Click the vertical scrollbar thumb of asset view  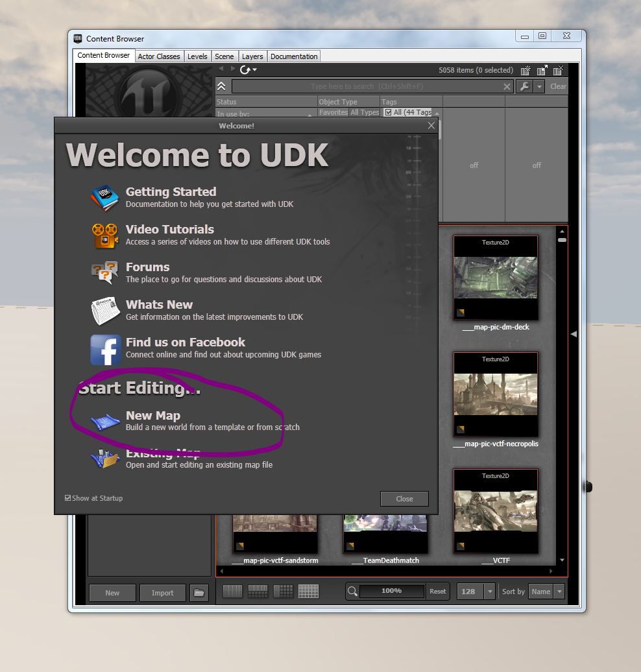pos(562,240)
